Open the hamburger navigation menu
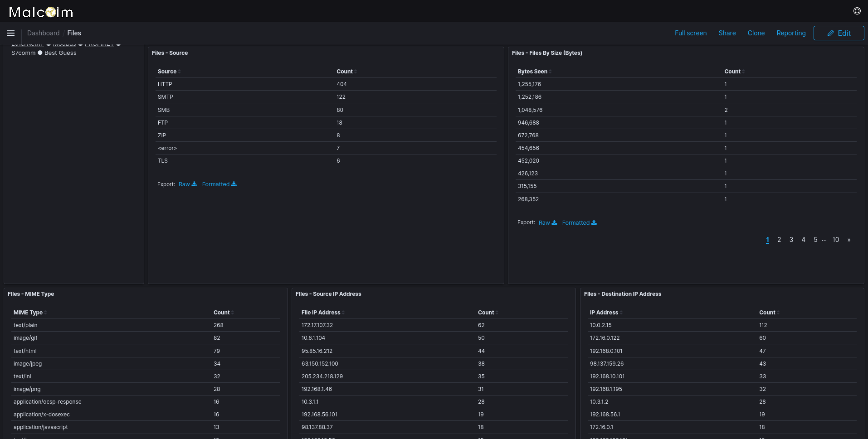Screen dimensions: 868x439 pos(11,33)
